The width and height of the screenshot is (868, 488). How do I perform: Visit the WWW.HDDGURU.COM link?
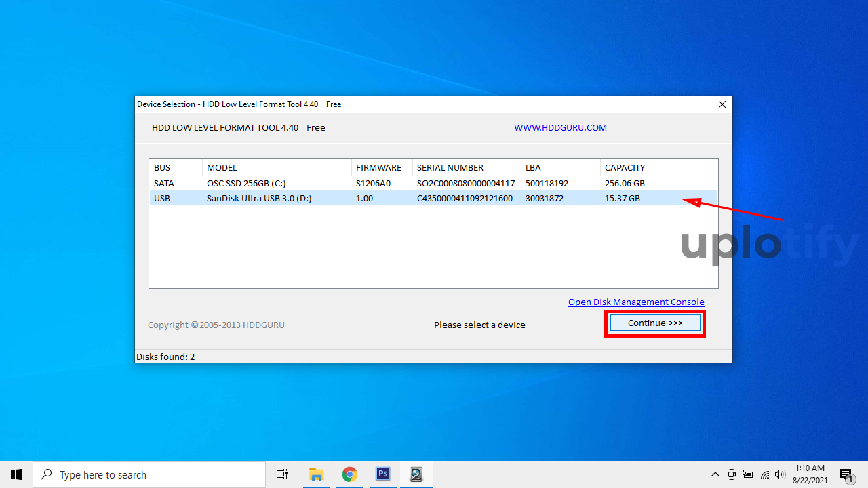(560, 127)
